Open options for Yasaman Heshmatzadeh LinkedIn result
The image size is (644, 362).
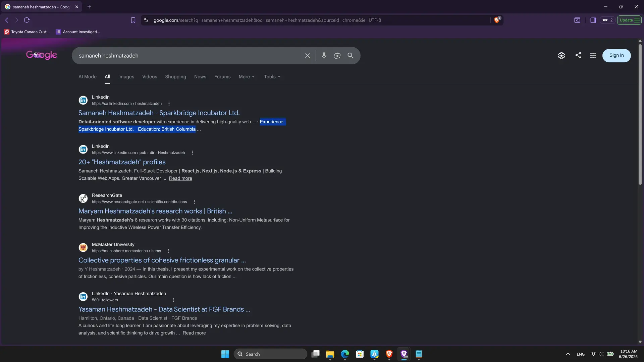[173, 300]
